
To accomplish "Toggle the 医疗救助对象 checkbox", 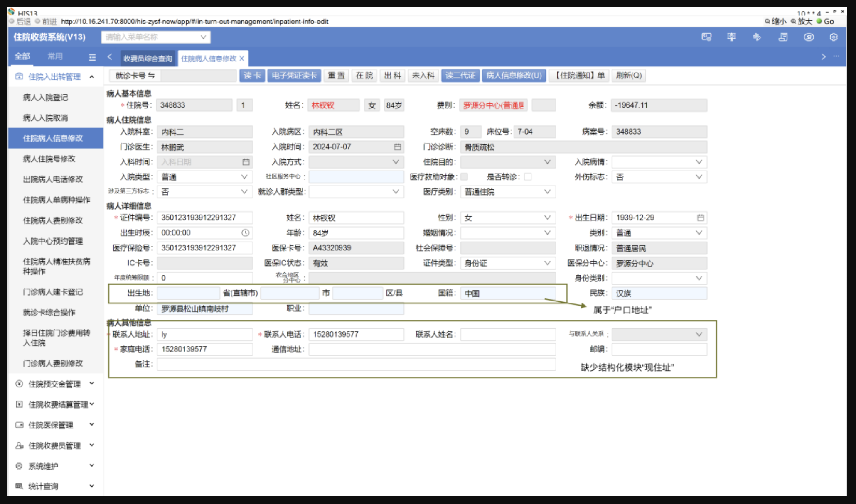I will coord(465,177).
